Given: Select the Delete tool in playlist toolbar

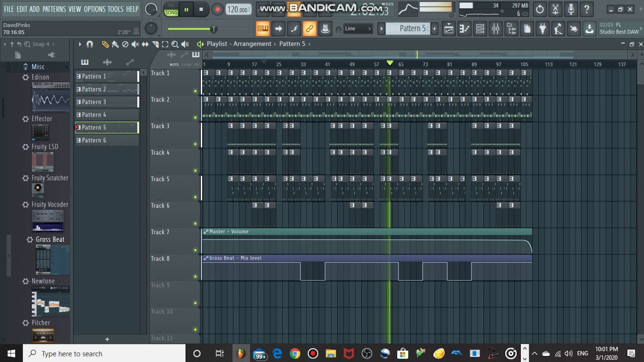Looking at the screenshot, I should click(x=125, y=44).
